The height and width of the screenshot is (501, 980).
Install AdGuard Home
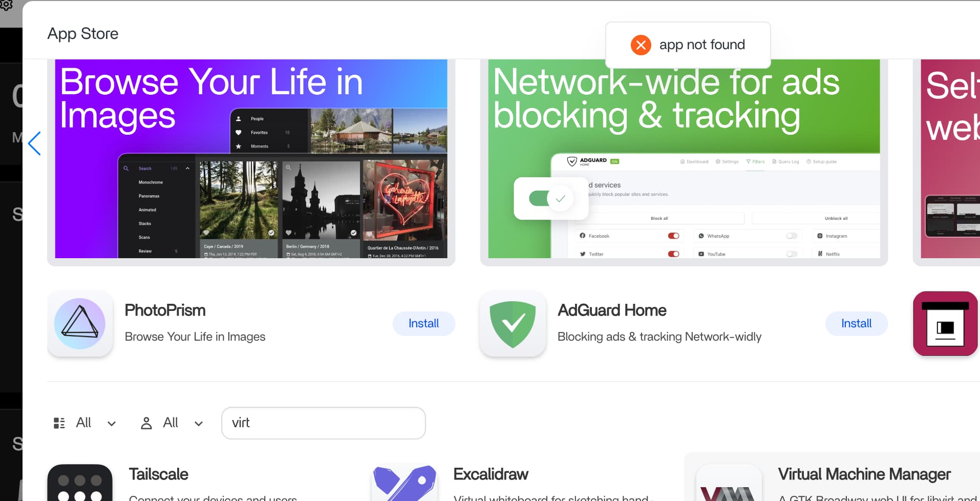click(856, 324)
